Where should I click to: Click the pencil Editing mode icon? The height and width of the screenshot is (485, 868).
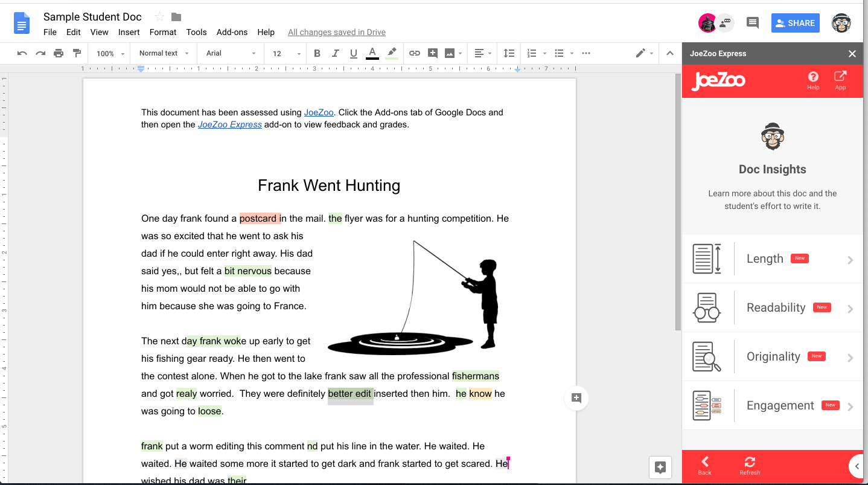click(x=640, y=53)
